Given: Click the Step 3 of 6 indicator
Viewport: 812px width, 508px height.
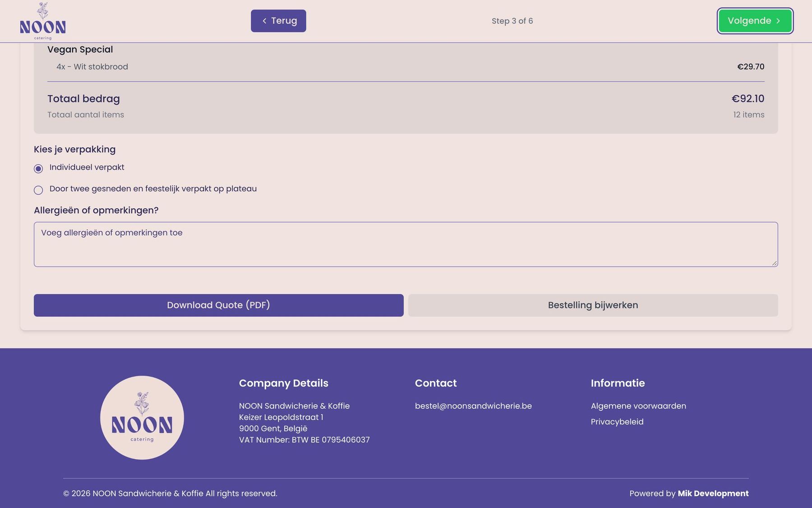Looking at the screenshot, I should click(x=512, y=21).
